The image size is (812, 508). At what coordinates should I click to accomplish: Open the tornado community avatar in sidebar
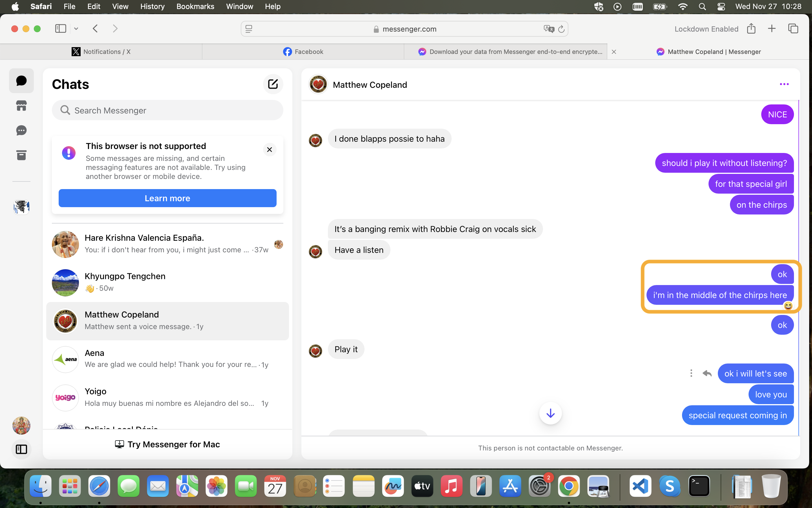pos(21,207)
